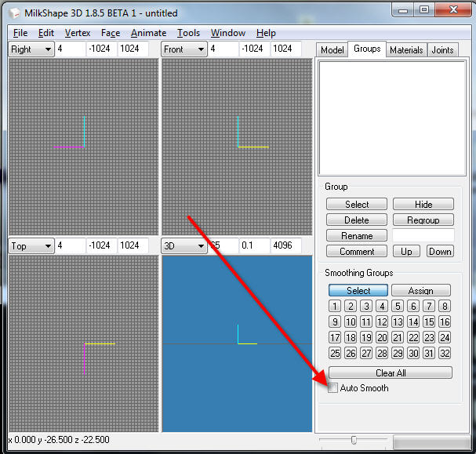The image size is (476, 454).
Task: Toggle the smoothing groups Assign button
Action: [x=421, y=290]
